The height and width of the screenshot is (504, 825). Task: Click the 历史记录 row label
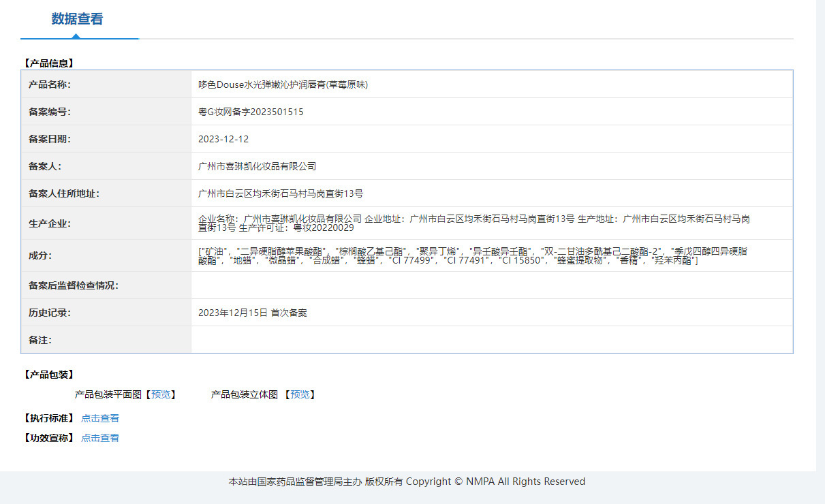(x=49, y=313)
